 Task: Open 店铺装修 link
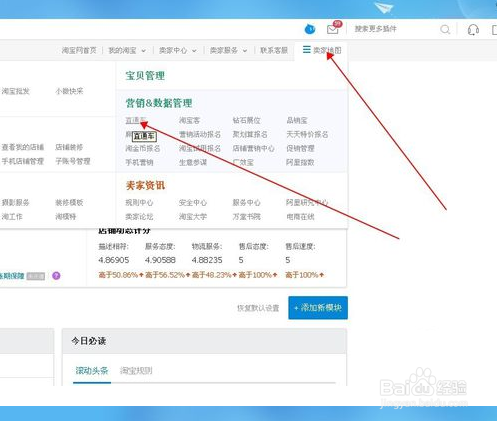tap(69, 147)
